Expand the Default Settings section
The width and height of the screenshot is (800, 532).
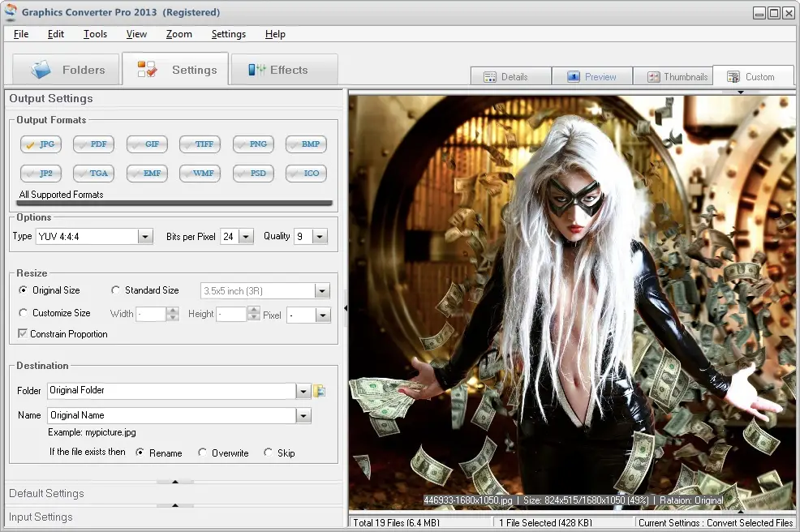[46, 493]
